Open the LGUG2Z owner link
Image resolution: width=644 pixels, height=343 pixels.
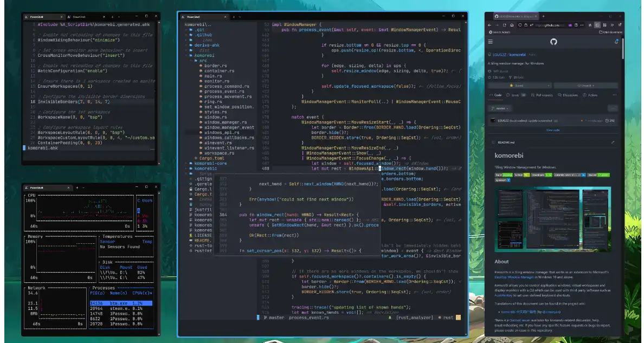pos(499,55)
